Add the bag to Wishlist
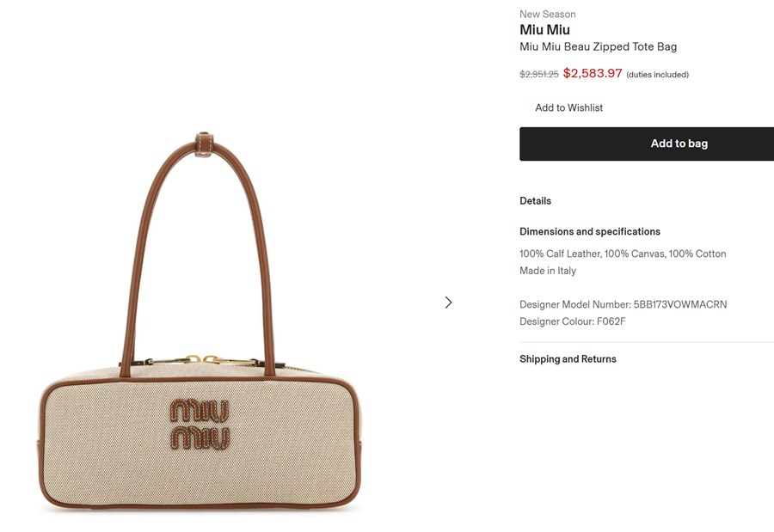The width and height of the screenshot is (774, 532). (x=568, y=107)
